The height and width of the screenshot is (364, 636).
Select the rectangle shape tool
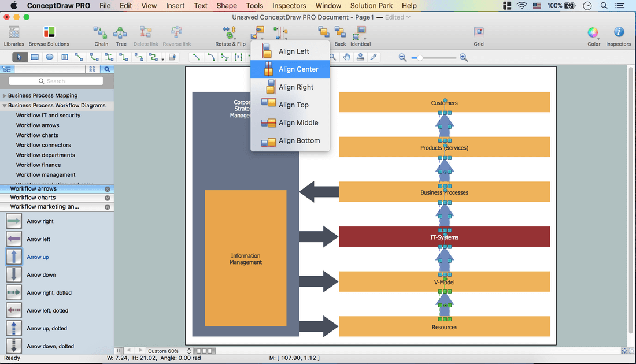[x=35, y=57]
